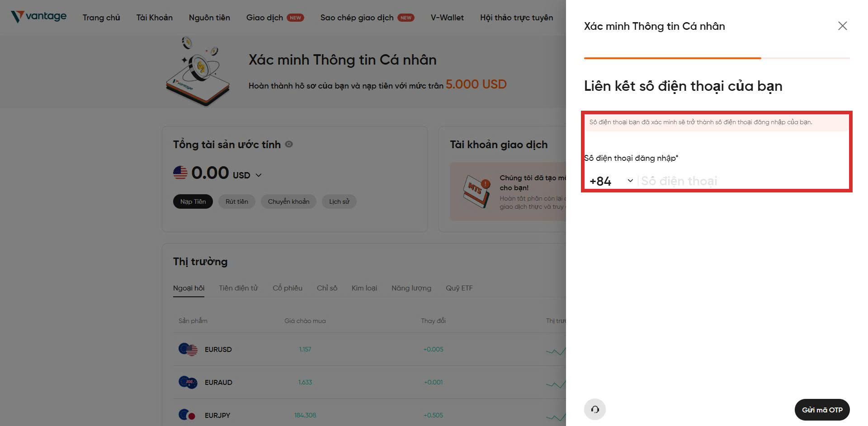
Task: Click the EURUSD flag icon
Action: (188, 349)
